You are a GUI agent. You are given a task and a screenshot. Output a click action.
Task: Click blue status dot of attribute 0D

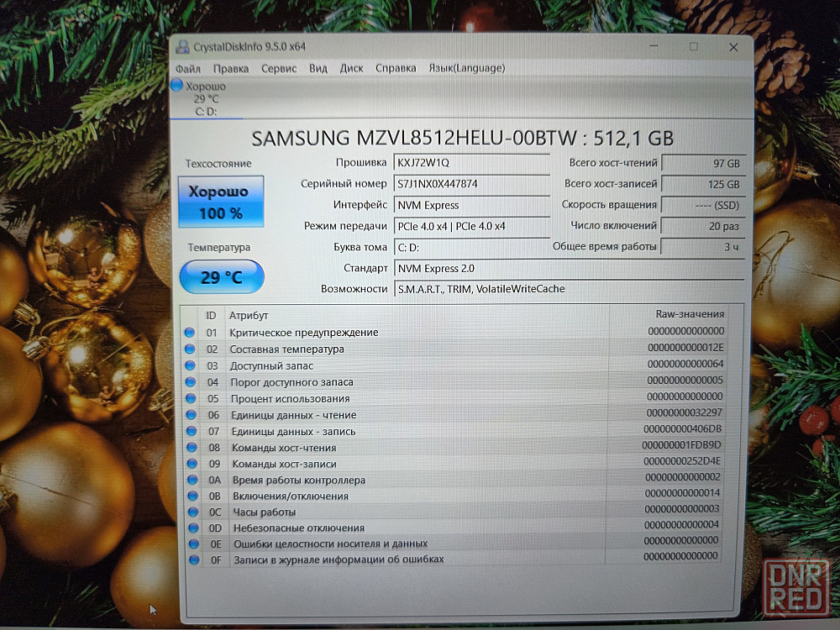[193, 528]
